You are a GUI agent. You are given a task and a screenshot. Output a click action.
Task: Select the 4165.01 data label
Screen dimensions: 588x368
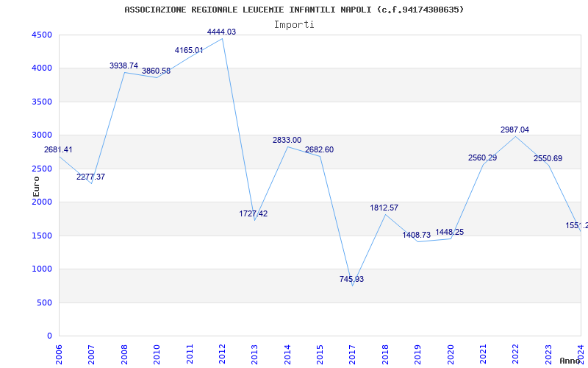[x=189, y=50]
